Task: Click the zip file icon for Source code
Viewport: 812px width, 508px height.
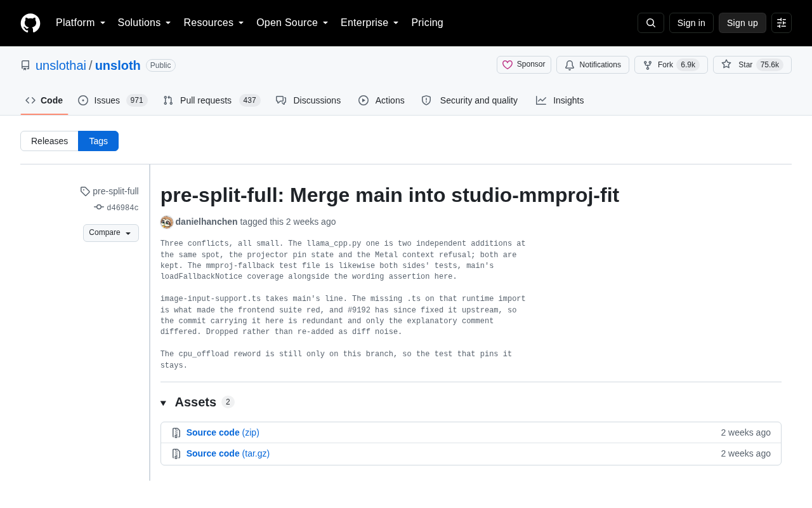Action: coord(176,433)
